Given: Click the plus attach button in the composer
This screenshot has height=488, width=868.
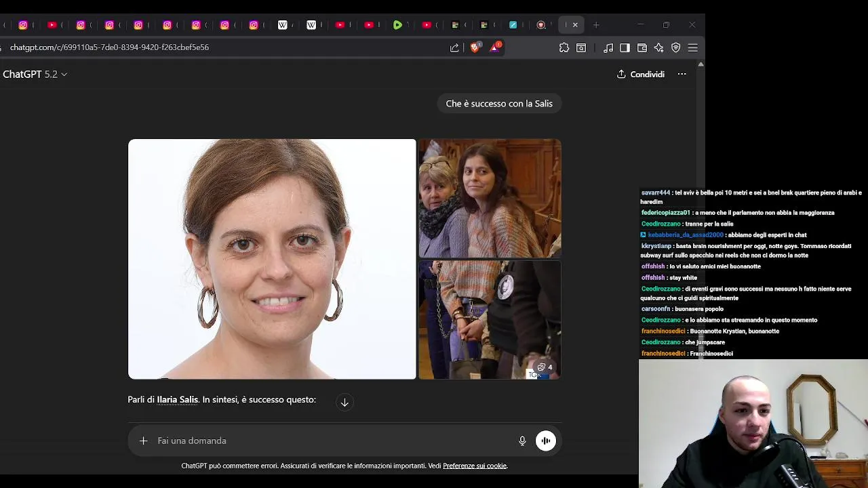Looking at the screenshot, I should (x=143, y=441).
